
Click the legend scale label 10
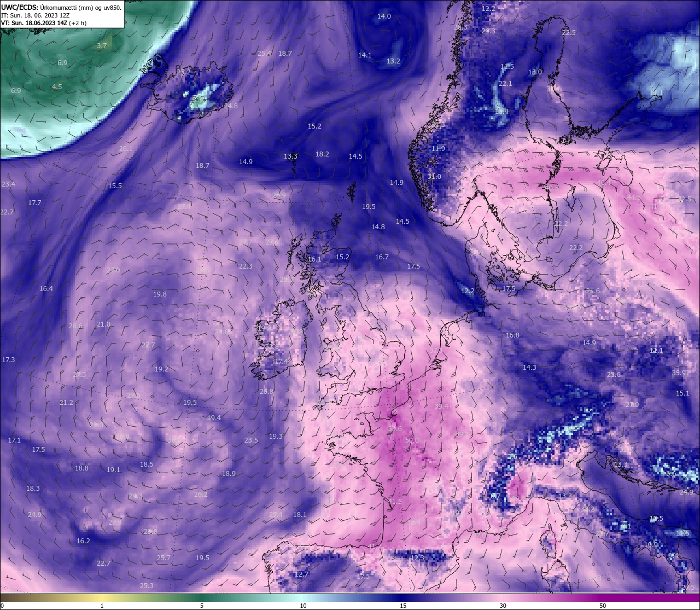pos(303,606)
